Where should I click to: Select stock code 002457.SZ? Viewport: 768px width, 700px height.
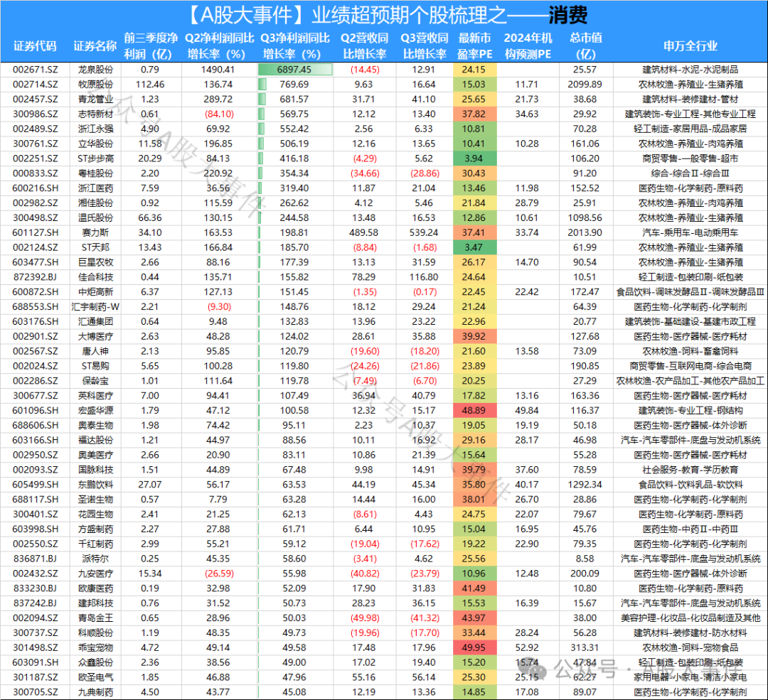(x=35, y=99)
